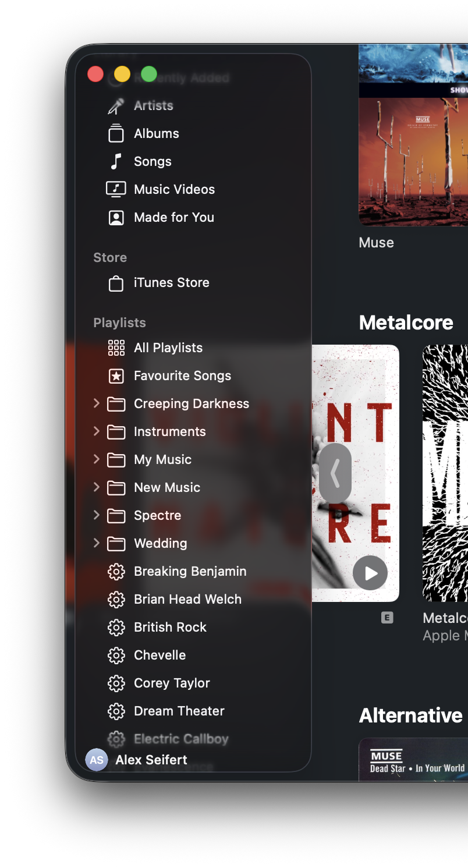Viewport: 468px width, 868px height.
Task: Select the British Rock playlist
Action: tap(170, 627)
